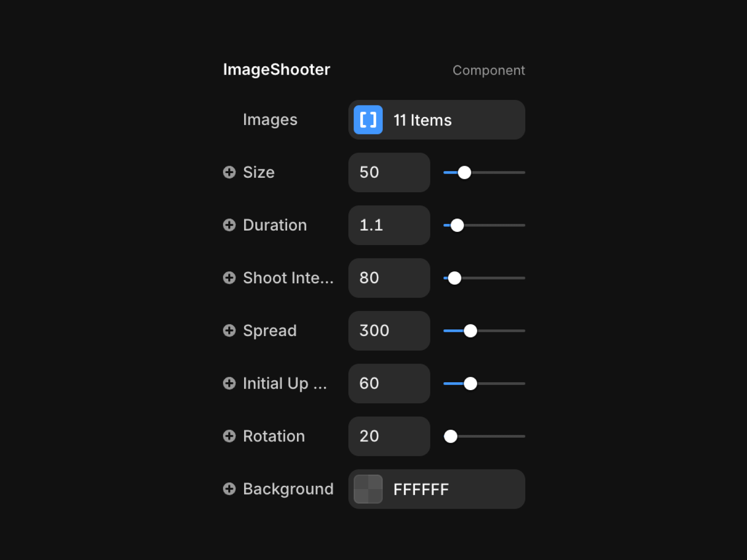
Task: Click the Component label text
Action: coord(488,70)
